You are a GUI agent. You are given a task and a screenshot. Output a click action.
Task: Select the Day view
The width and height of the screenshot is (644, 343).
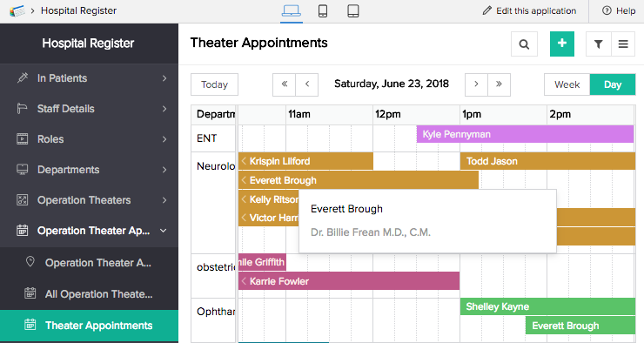pyautogui.click(x=613, y=84)
